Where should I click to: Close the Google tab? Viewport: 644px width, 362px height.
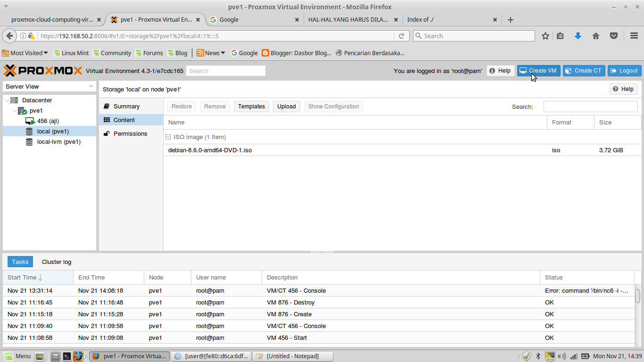[x=297, y=20]
